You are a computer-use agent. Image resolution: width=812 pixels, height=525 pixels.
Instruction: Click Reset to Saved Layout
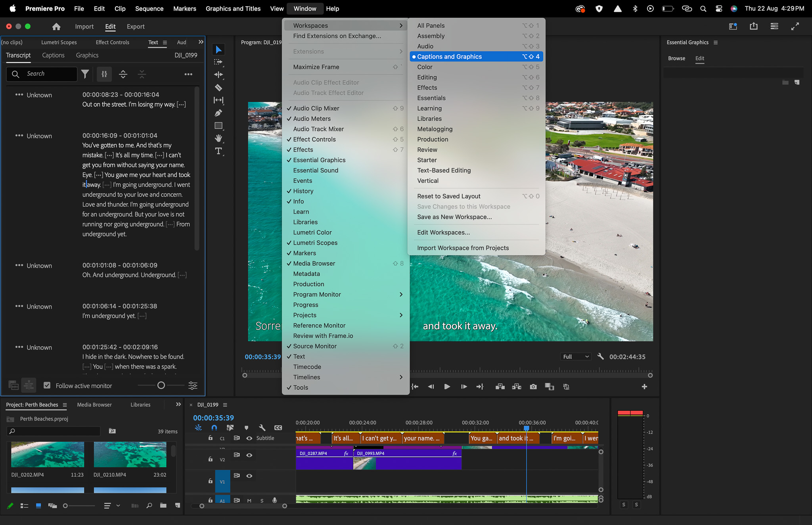tap(476, 196)
